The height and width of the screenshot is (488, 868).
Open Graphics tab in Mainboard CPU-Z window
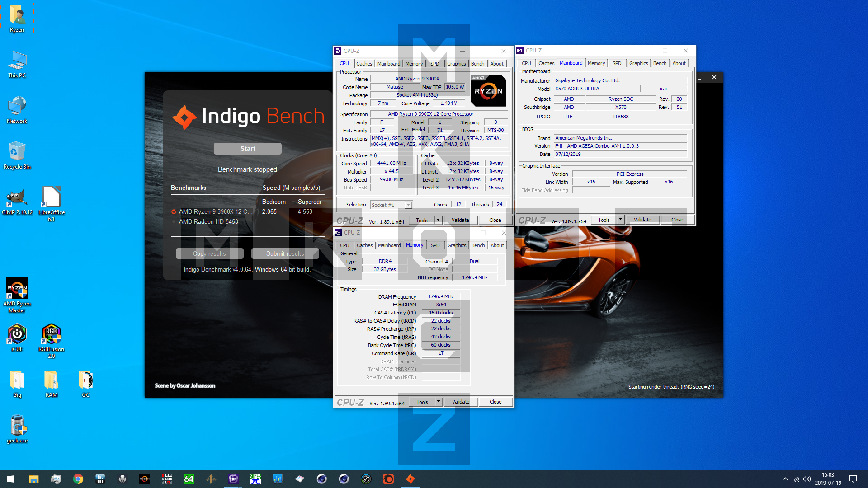click(x=638, y=63)
